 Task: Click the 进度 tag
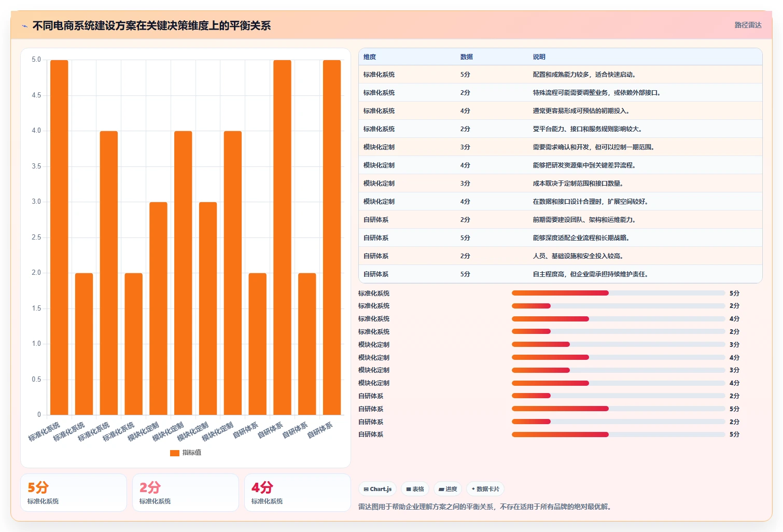(x=448, y=489)
